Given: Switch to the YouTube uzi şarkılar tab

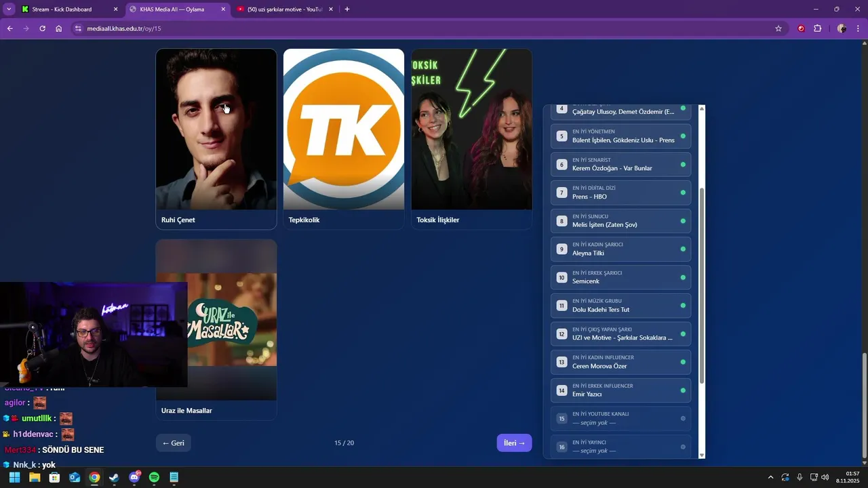Looking at the screenshot, I should click(x=285, y=9).
